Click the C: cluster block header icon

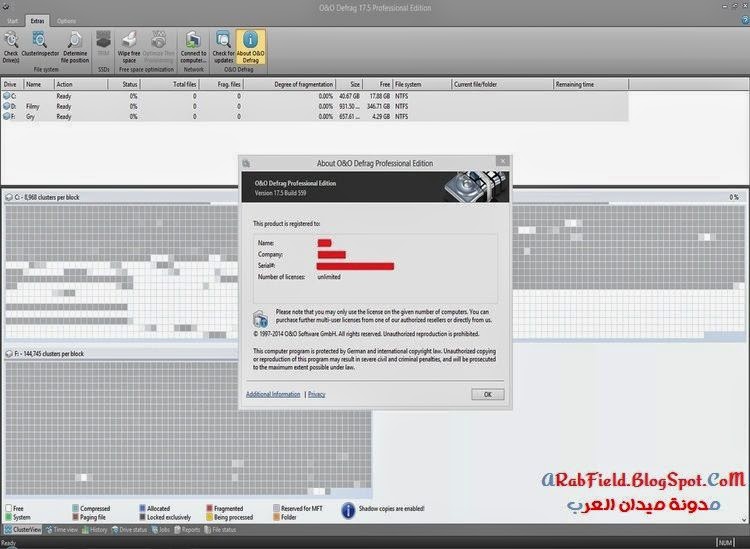[x=9, y=197]
